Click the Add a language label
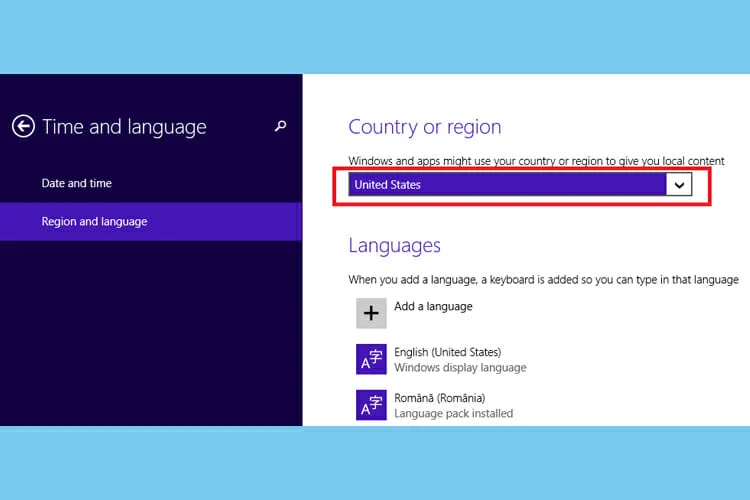 coord(433,306)
